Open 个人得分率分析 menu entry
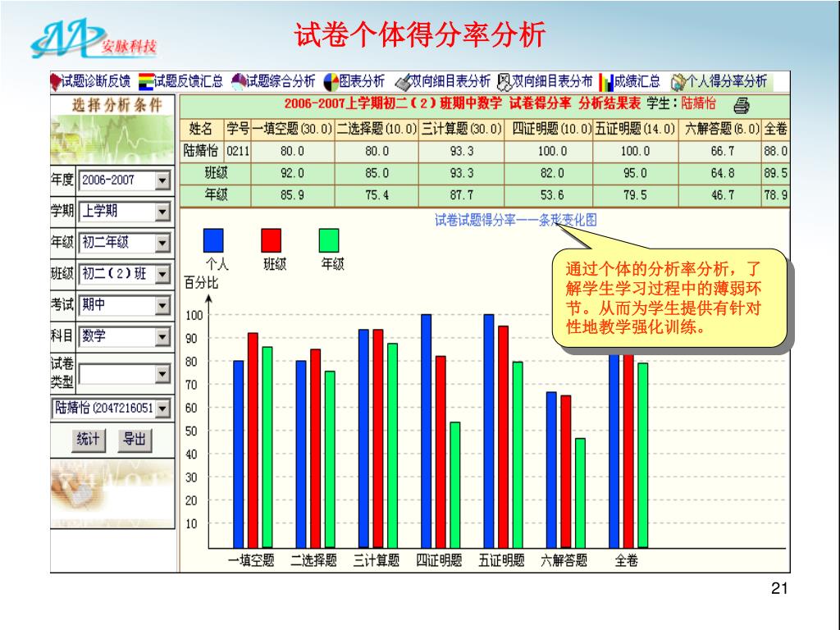Viewport: 840px width, 630px height. pyautogui.click(x=727, y=81)
